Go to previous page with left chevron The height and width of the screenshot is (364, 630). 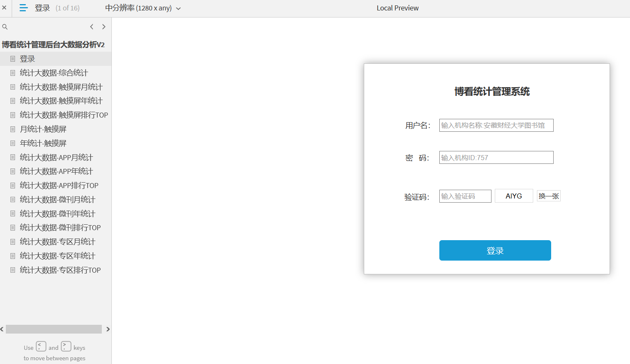point(92,27)
